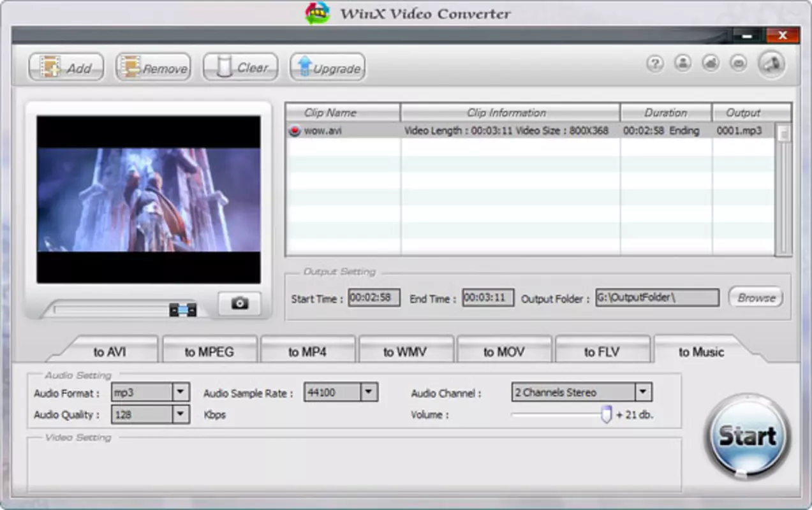The width and height of the screenshot is (812, 510).
Task: Select the wow.avi clip row
Action: [x=529, y=131]
